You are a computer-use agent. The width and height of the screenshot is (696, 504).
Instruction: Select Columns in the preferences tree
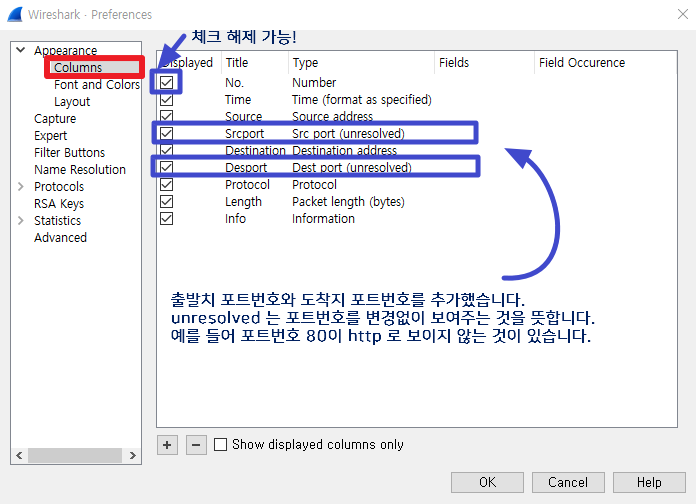(x=78, y=67)
